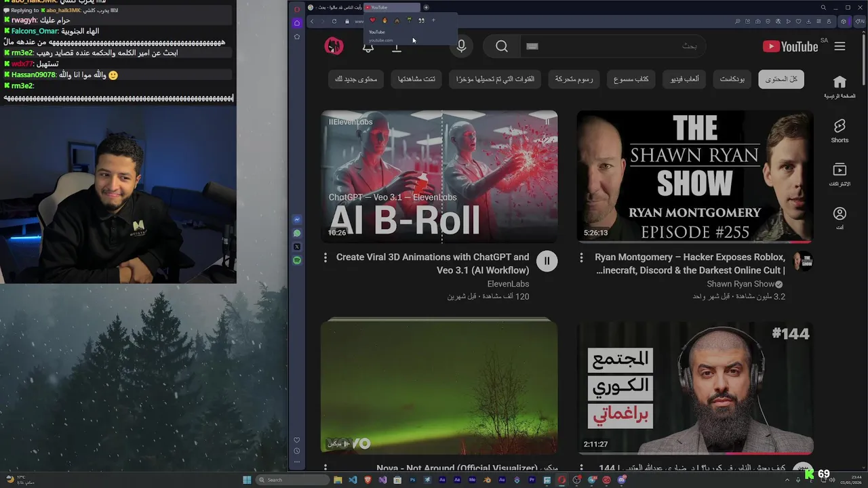The height and width of the screenshot is (488, 868).
Task: Open 'Create Viral 3D Animations' video title
Action: pyautogui.click(x=433, y=264)
